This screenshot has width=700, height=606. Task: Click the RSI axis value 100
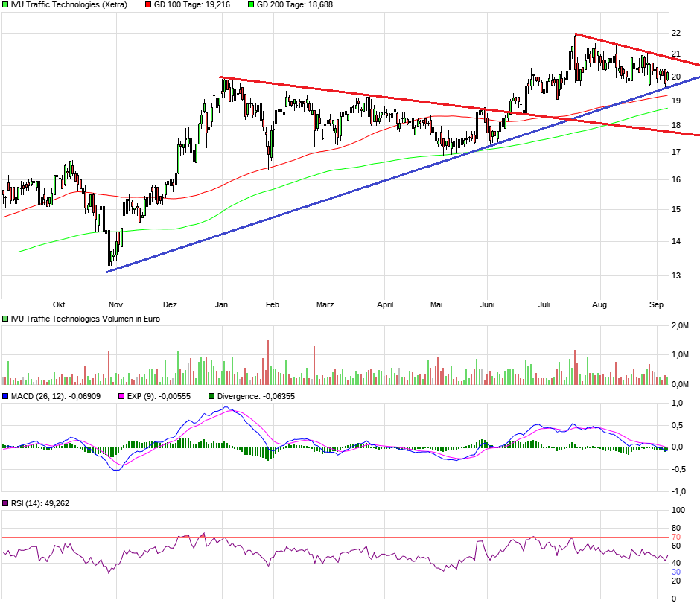[678, 510]
